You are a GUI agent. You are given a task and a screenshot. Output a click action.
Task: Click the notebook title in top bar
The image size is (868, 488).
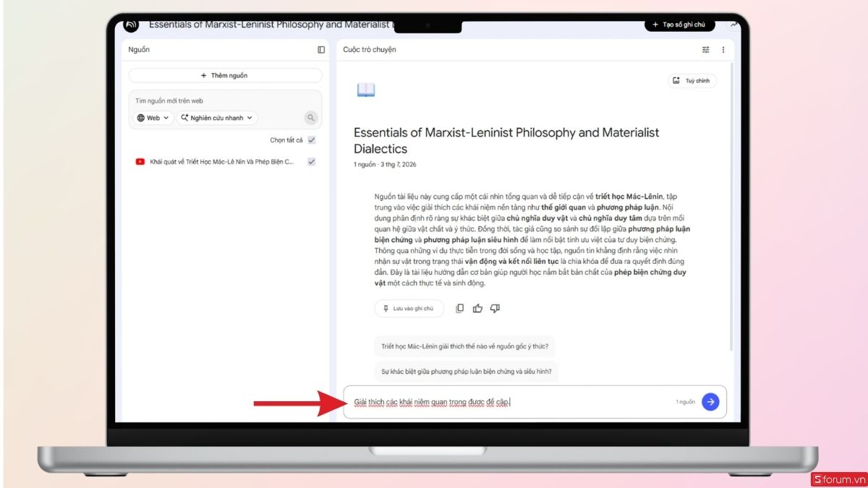[x=271, y=25]
